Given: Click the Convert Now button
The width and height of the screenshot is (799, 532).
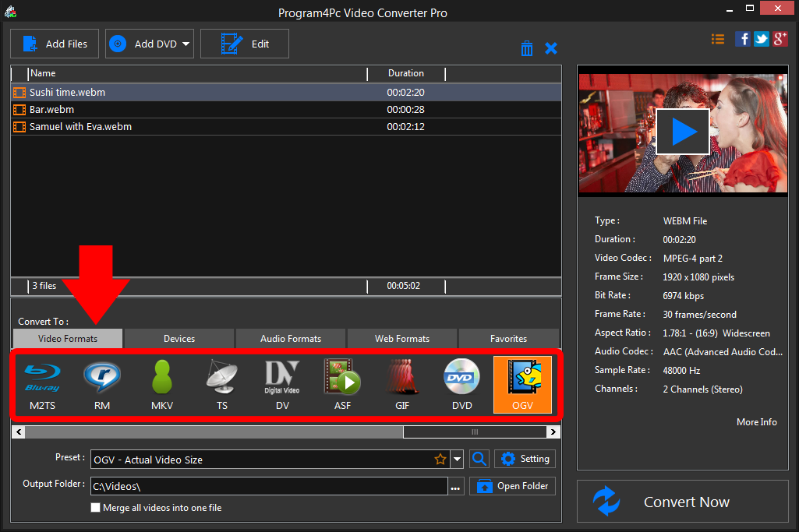Looking at the screenshot, I should pyautogui.click(x=685, y=502).
